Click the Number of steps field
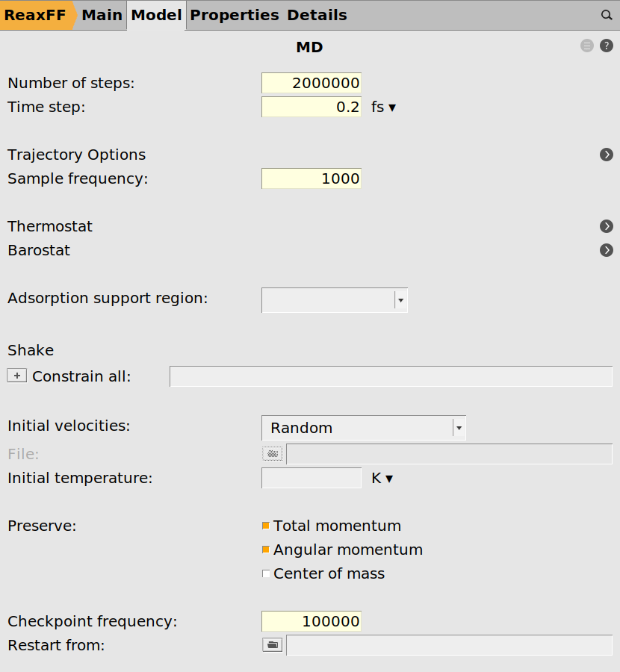The width and height of the screenshot is (620, 672). (311, 83)
